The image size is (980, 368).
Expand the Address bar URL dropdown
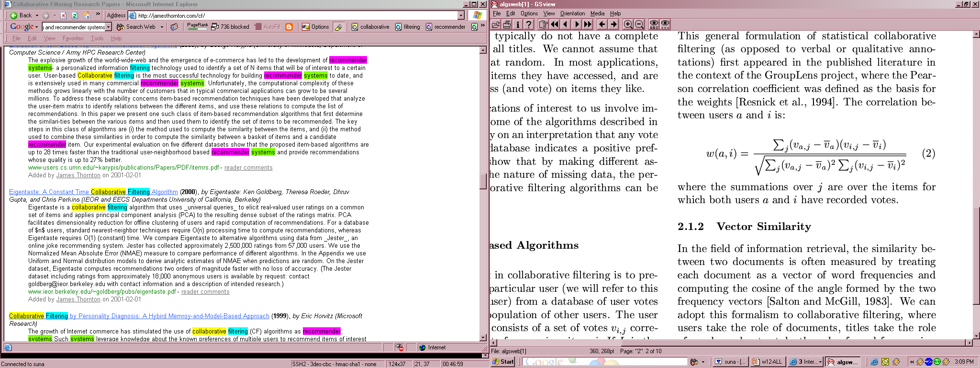(461, 15)
